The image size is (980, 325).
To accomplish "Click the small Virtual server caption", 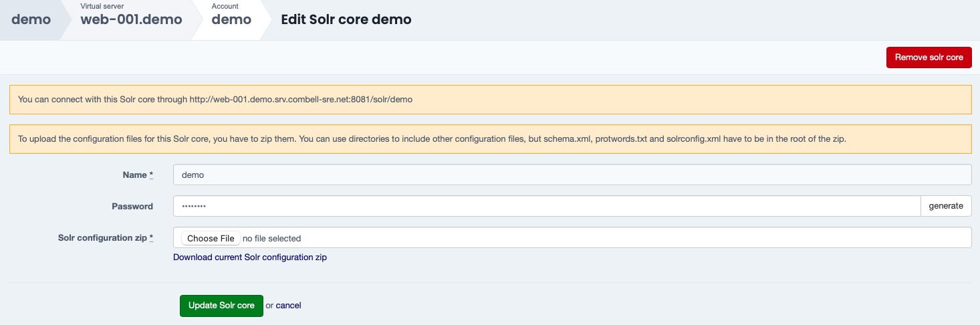I will tap(102, 6).
